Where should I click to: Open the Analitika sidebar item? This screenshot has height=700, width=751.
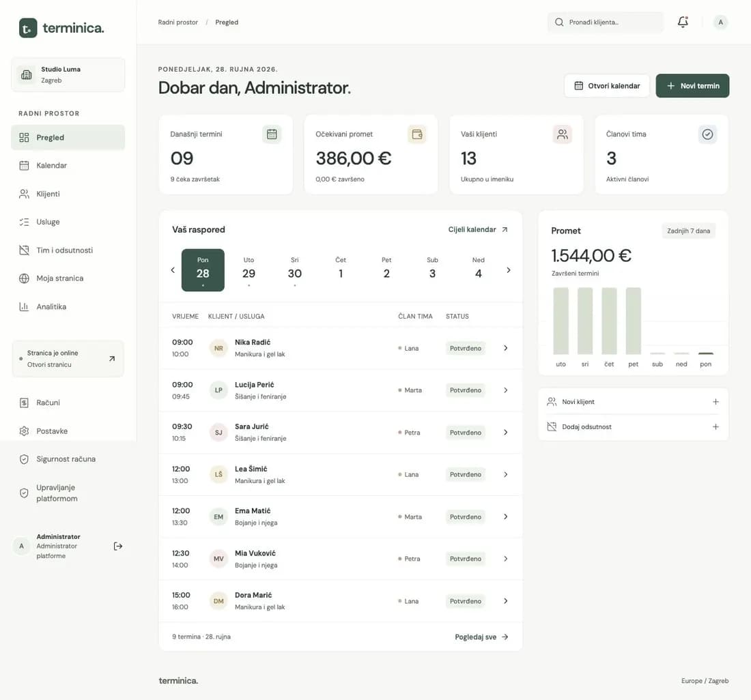point(68,307)
